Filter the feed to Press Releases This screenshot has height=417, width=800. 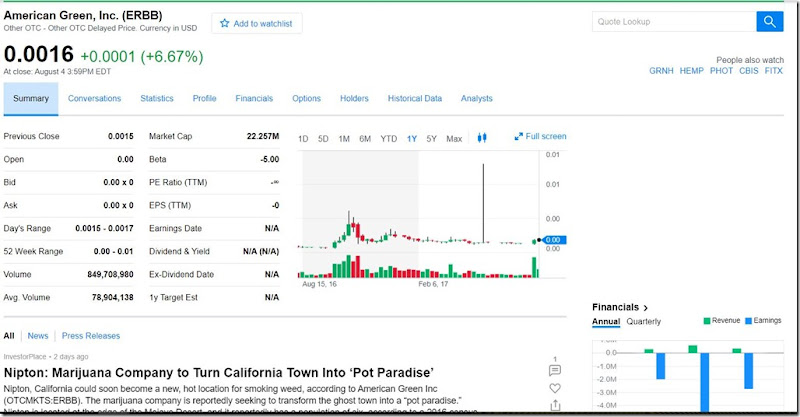(91, 336)
